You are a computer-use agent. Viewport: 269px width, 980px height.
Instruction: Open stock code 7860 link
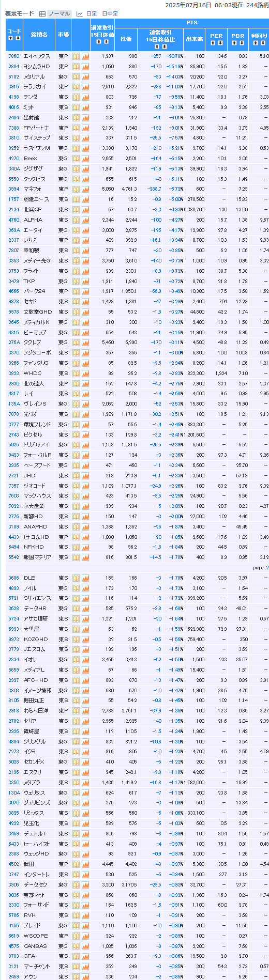pyautogui.click(x=13, y=56)
